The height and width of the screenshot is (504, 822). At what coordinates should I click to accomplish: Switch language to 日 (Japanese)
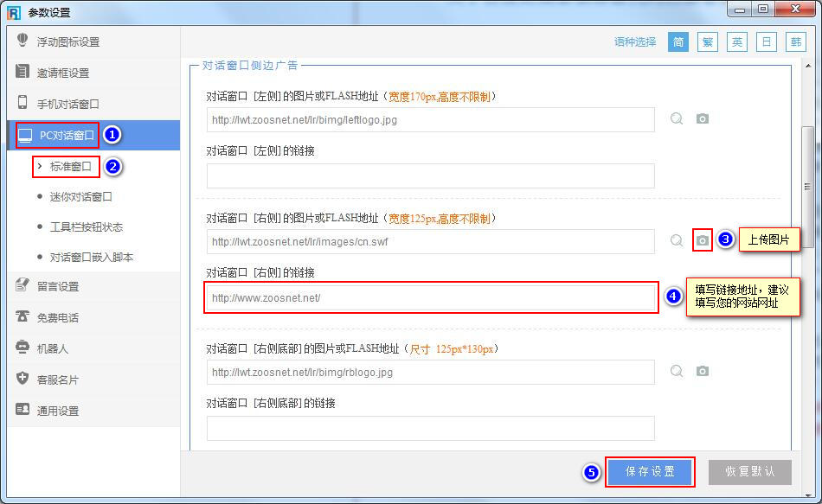point(766,41)
